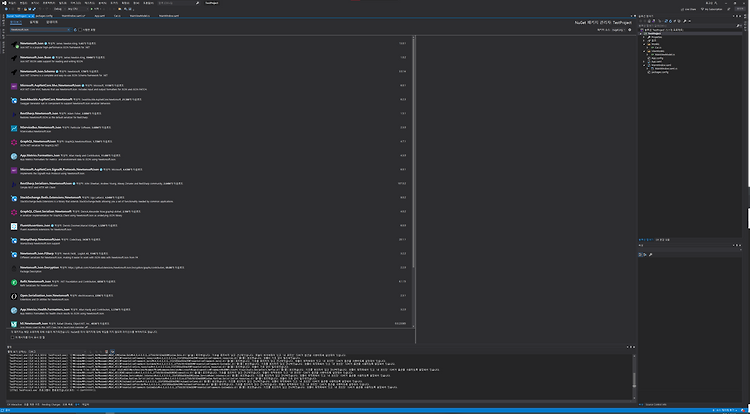Viewport: 750px width, 414px height.
Task: Open the MainViewModel.cs document tab
Action: pyautogui.click(x=140, y=16)
